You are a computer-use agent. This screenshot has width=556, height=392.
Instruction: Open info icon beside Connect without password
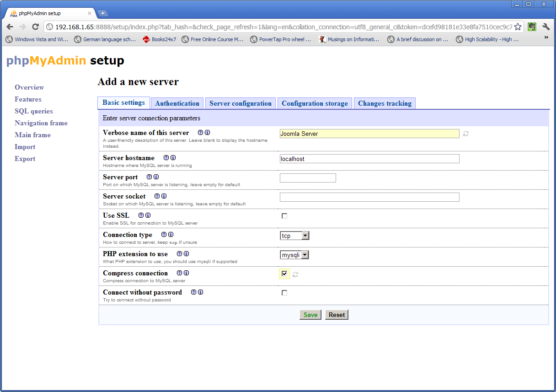click(x=200, y=292)
